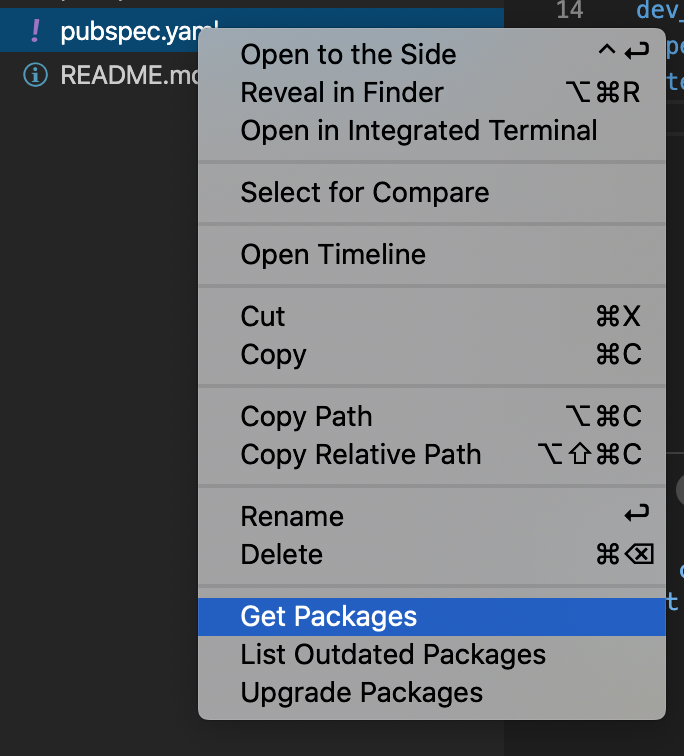Select List Outdated Packages
Image resolution: width=684 pixels, height=756 pixels.
pos(393,654)
